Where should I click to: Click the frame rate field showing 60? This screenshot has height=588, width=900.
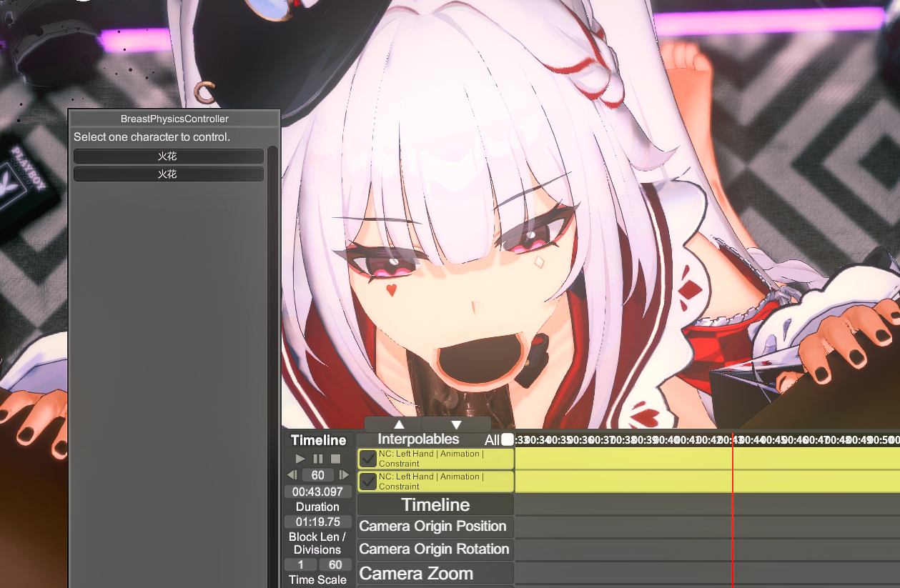318,475
